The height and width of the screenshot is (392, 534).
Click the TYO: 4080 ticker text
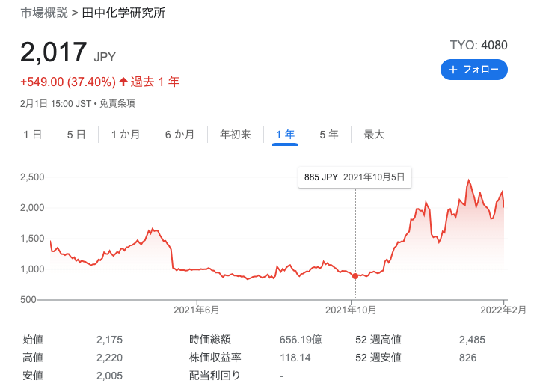tap(479, 45)
